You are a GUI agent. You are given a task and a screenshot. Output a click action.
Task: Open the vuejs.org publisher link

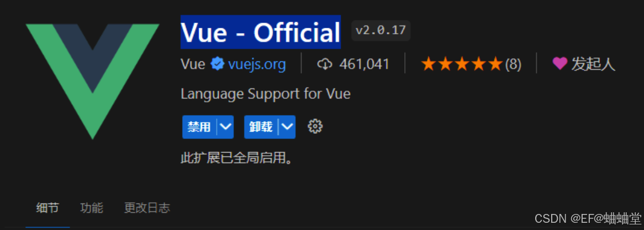pos(257,64)
